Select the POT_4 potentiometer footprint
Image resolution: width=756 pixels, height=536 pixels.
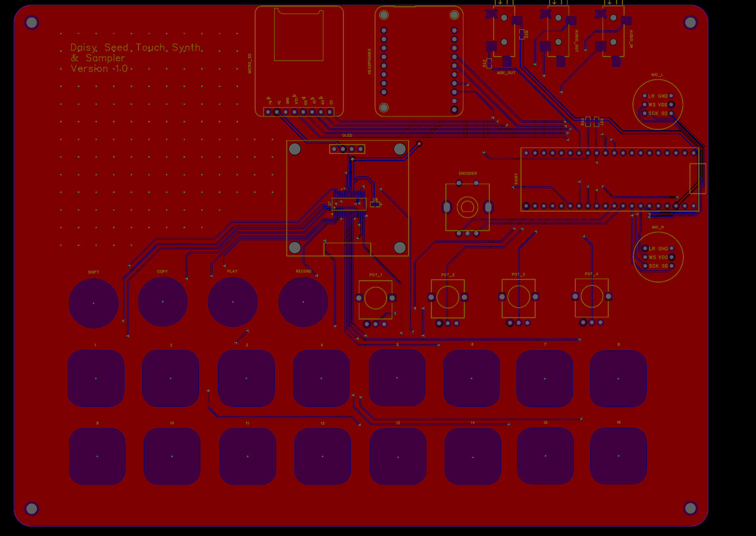click(591, 296)
